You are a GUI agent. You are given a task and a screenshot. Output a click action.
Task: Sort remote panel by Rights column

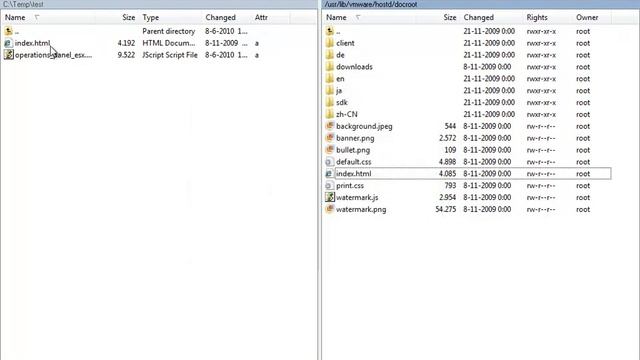[537, 18]
